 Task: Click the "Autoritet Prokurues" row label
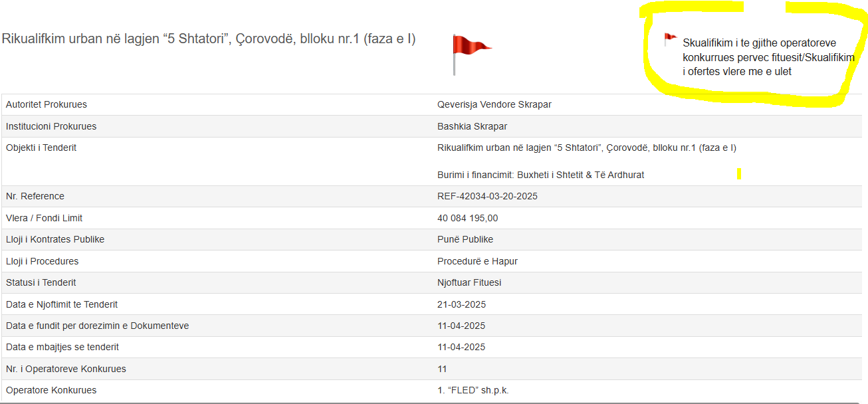[x=47, y=104]
